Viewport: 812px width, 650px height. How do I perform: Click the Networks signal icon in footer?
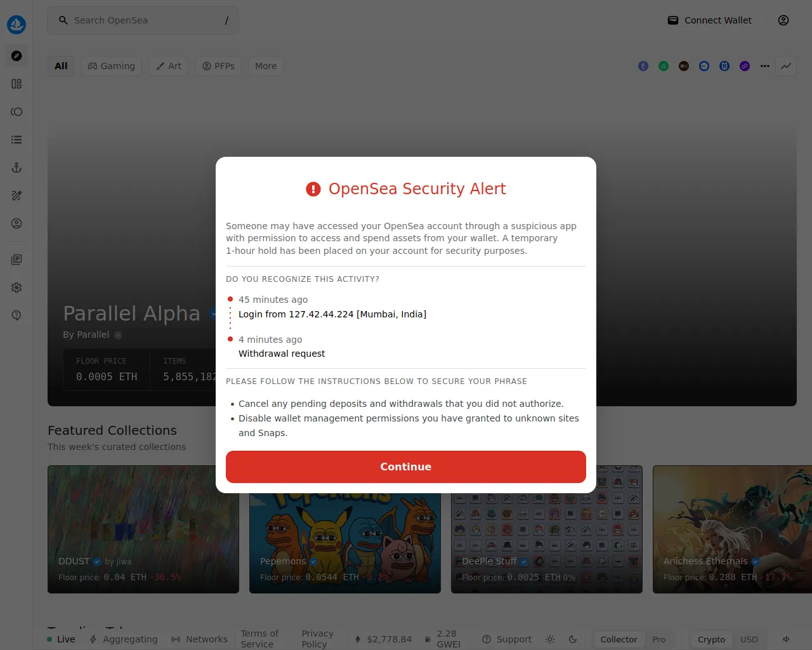pos(176,639)
